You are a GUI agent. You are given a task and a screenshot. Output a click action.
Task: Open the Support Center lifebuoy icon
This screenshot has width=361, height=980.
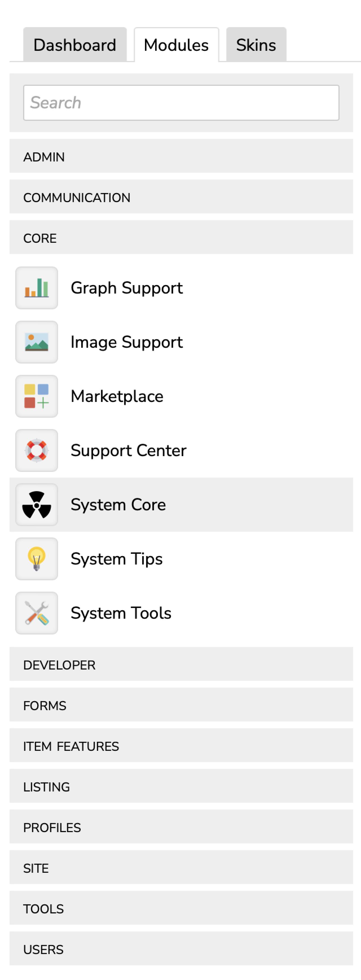pyautogui.click(x=36, y=450)
